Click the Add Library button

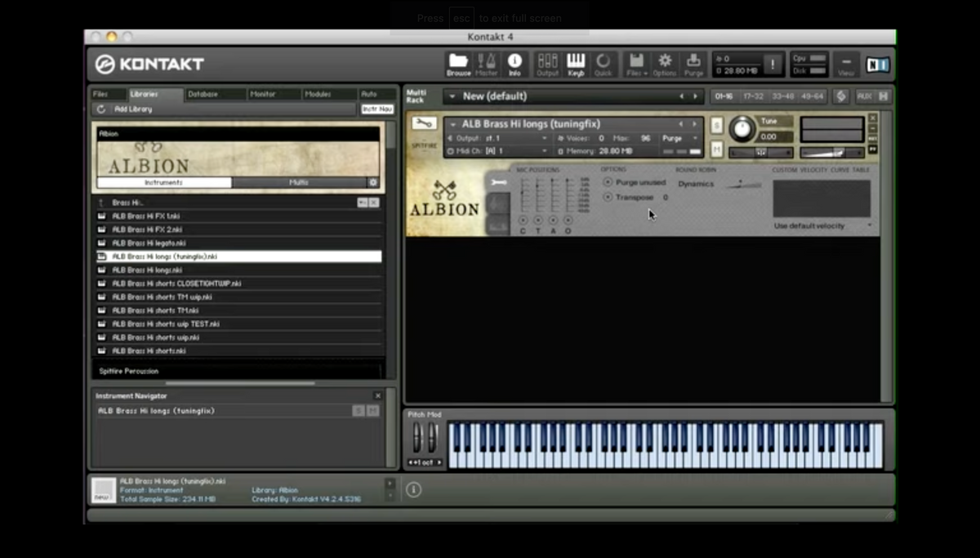[133, 109]
